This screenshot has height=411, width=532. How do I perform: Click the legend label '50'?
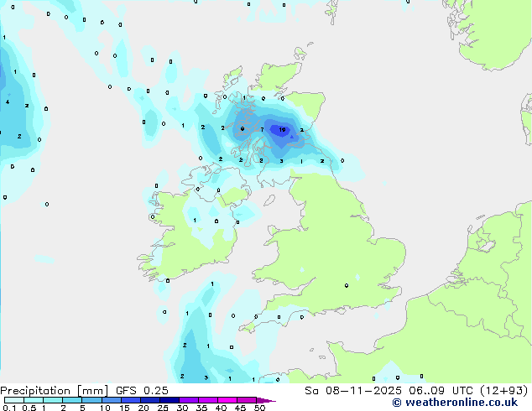click(259, 408)
